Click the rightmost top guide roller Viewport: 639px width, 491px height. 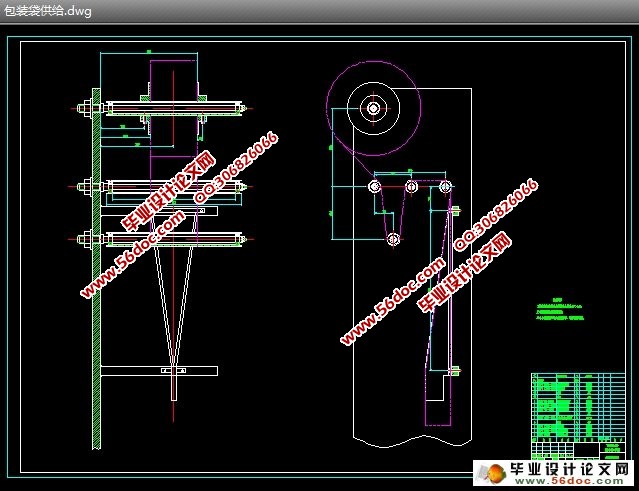pos(444,186)
